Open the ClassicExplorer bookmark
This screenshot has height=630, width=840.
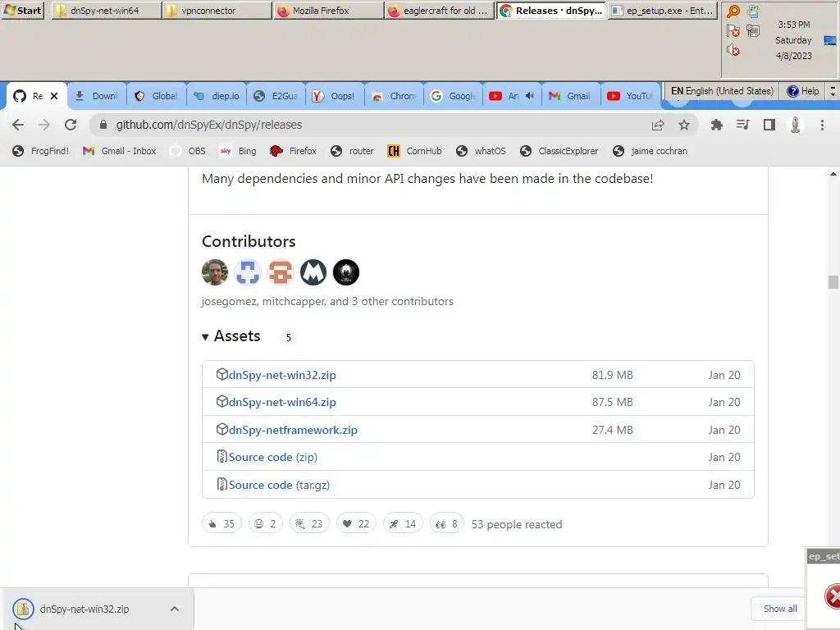pyautogui.click(x=559, y=151)
